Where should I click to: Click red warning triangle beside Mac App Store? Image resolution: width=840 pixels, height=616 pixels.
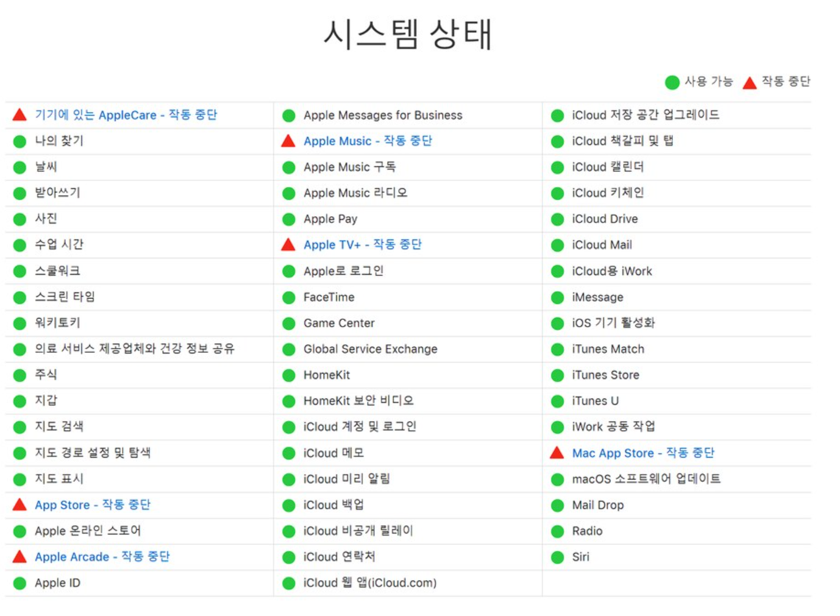tap(557, 453)
